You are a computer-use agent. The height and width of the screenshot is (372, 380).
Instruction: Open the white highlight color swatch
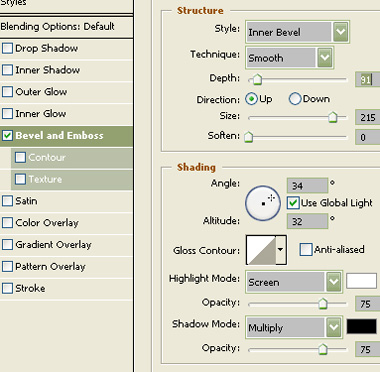[x=361, y=281]
